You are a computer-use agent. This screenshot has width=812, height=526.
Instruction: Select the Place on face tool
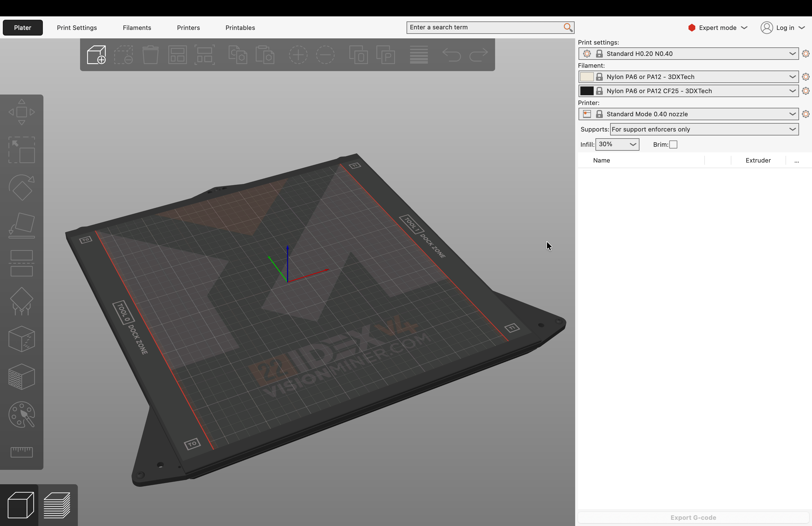[x=21, y=225]
